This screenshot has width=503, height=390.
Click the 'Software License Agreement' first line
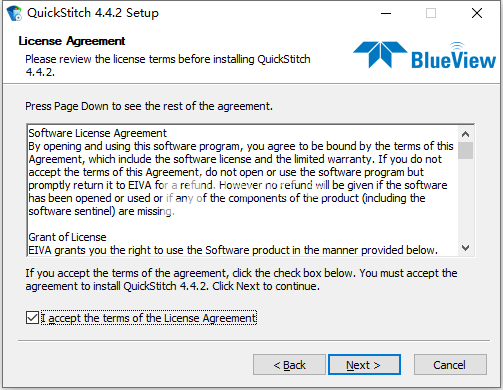tap(97, 133)
